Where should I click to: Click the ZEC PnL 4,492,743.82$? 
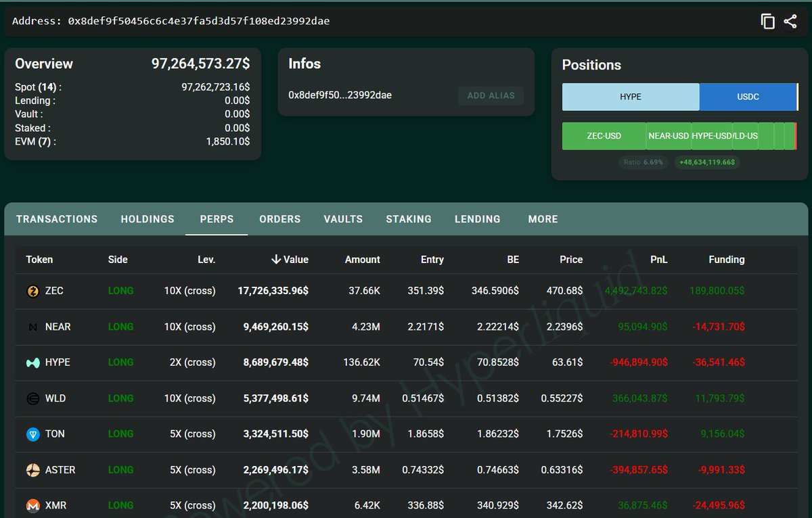click(636, 291)
